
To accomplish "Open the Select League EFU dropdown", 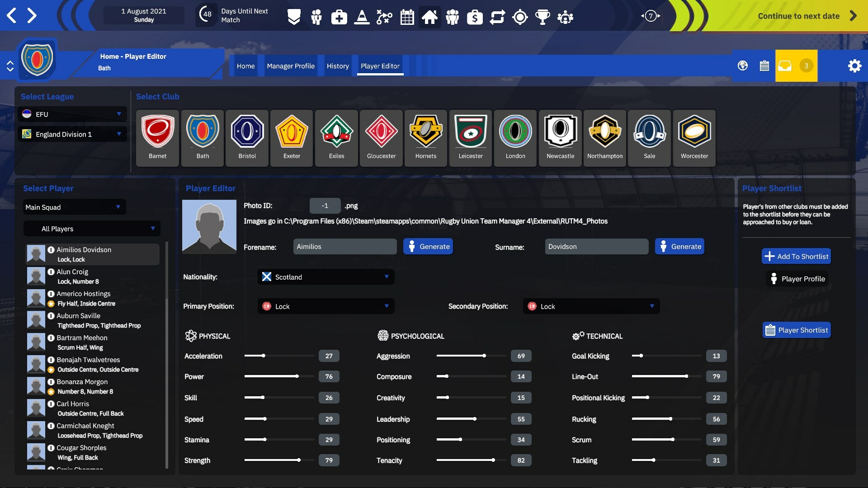I will pos(72,114).
